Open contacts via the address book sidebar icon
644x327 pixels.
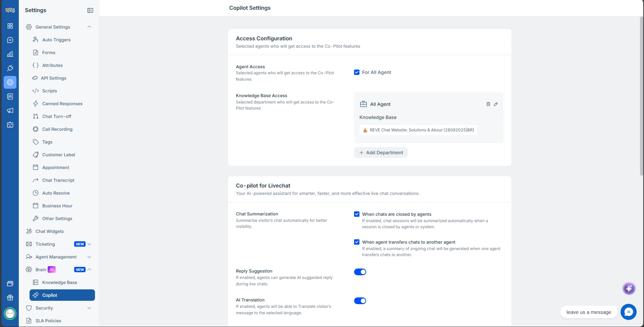(x=10, y=96)
